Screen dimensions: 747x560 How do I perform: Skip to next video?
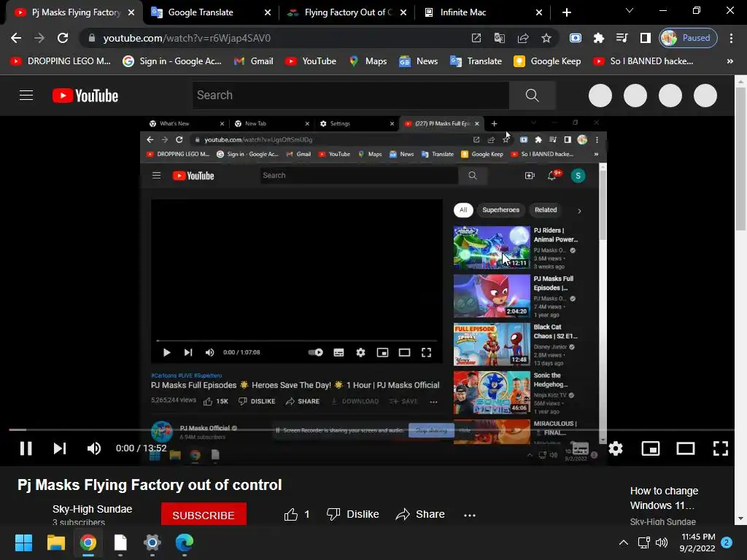(60, 448)
